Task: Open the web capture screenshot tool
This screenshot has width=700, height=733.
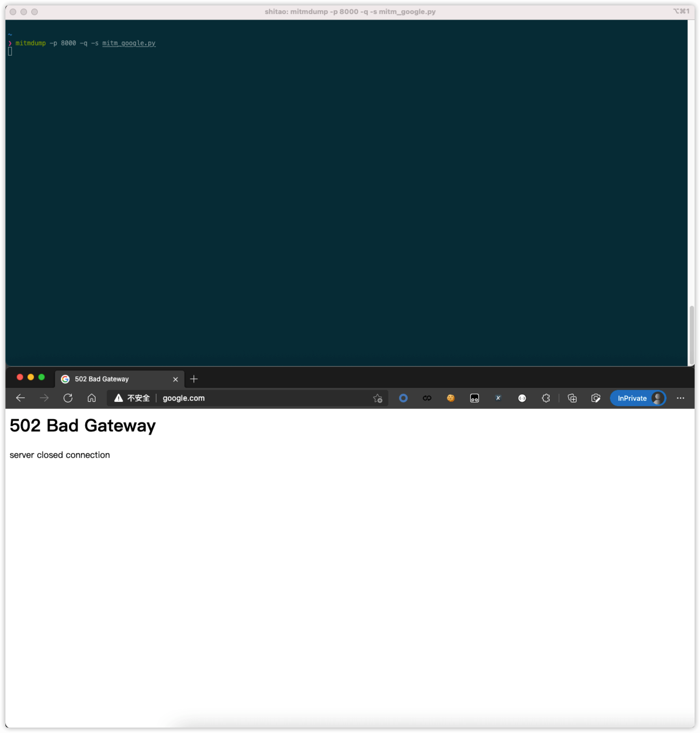Action: (596, 398)
